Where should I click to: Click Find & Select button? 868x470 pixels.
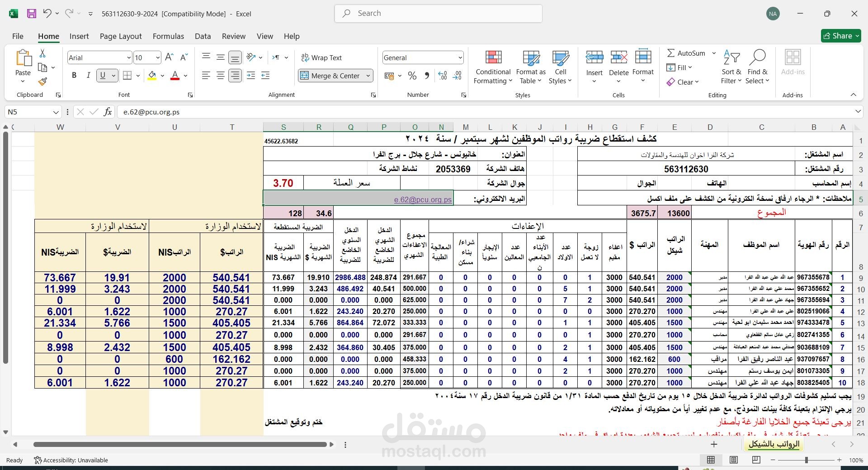pos(757,67)
